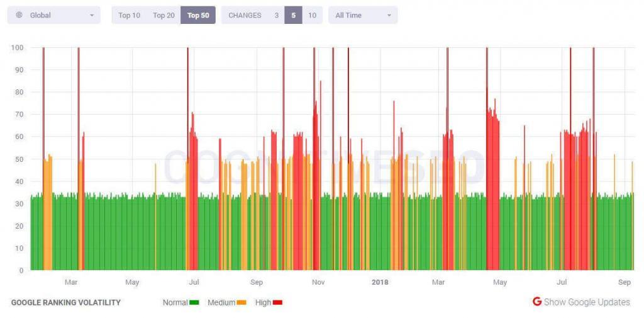Click the CHANGES label
Viewport: 644px width, 318px height.
pyautogui.click(x=245, y=15)
